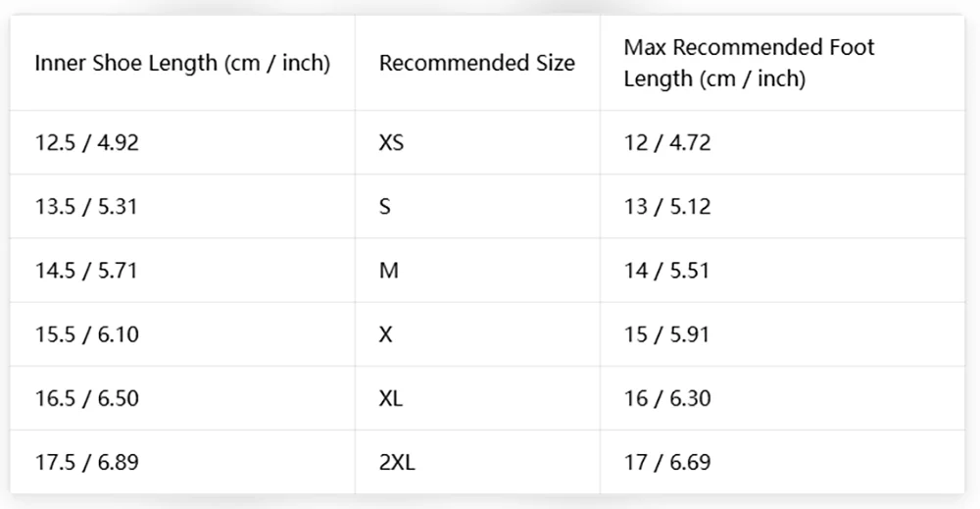Click the S size cell
This screenshot has width=980, height=509.
477,206
